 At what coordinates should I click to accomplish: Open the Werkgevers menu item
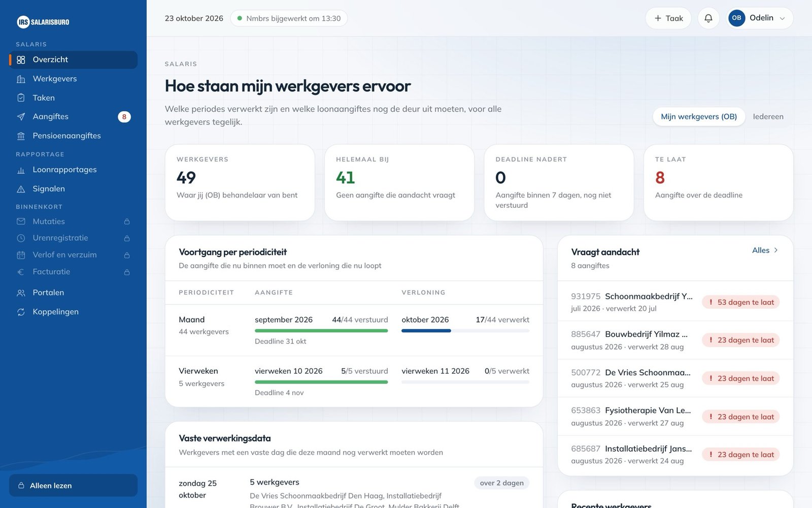(x=73, y=79)
